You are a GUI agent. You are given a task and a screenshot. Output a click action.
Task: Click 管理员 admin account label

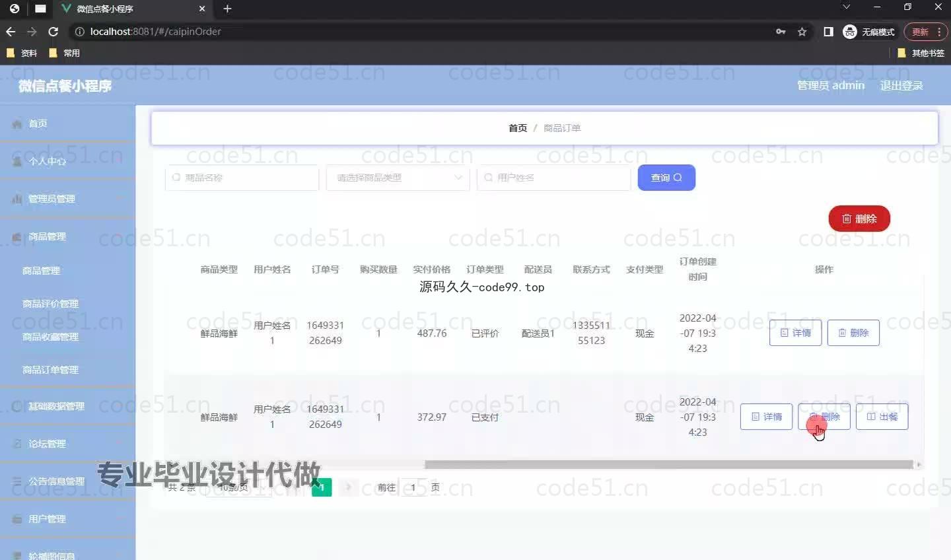click(x=831, y=85)
